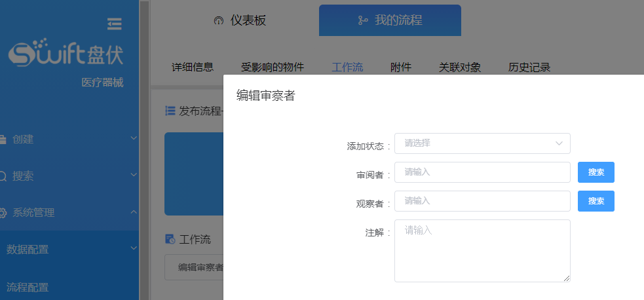Open the 历史记录 tab

(529, 67)
